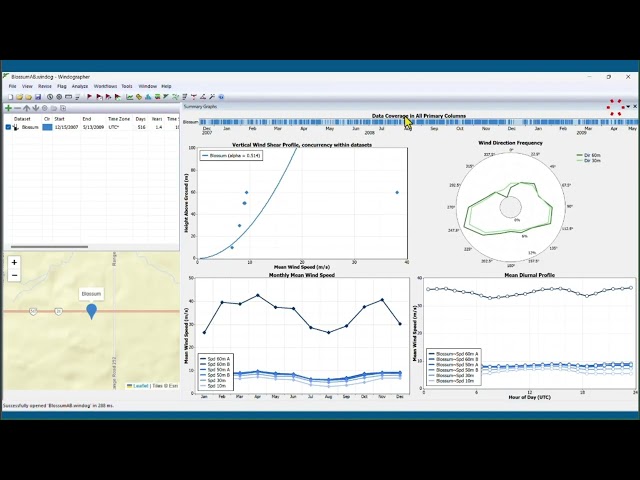Zoom out the map with minus button
Image resolution: width=640 pixels, height=480 pixels.
tap(14, 276)
